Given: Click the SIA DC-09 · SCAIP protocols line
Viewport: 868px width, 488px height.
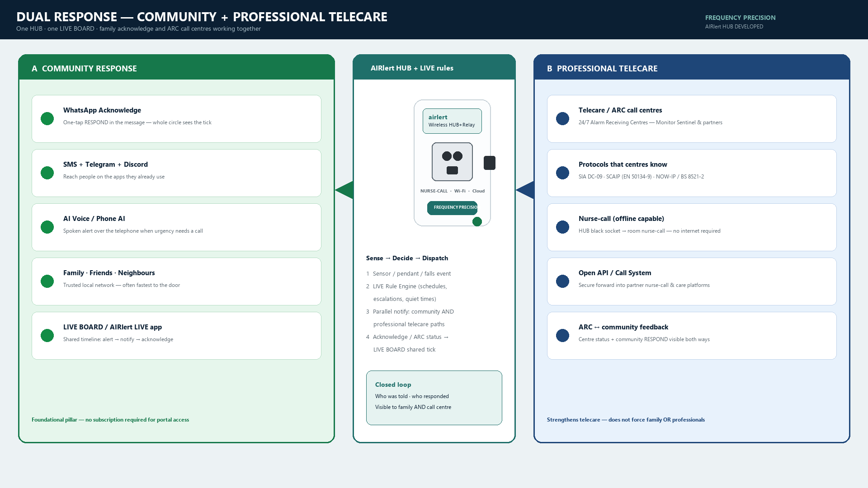Looking at the screenshot, I should coord(641,177).
